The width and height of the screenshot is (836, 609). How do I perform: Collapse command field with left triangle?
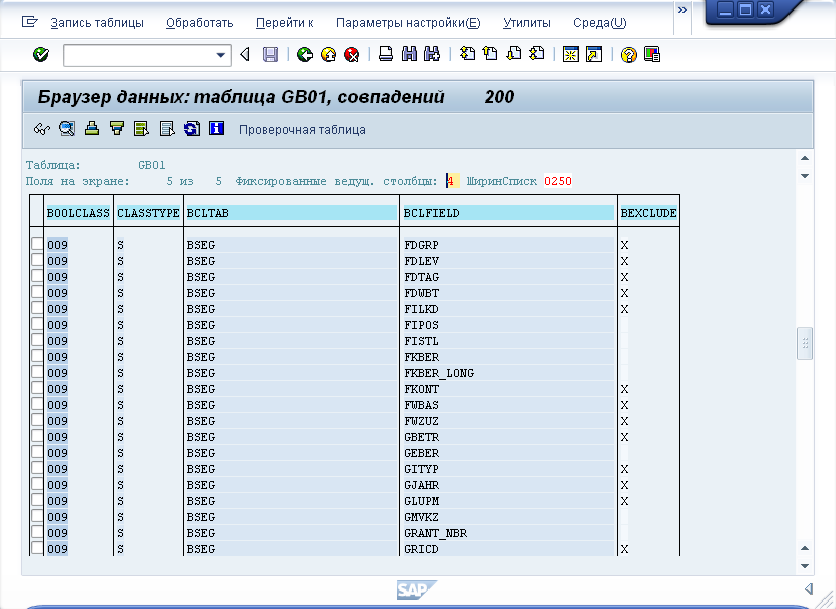[245, 55]
